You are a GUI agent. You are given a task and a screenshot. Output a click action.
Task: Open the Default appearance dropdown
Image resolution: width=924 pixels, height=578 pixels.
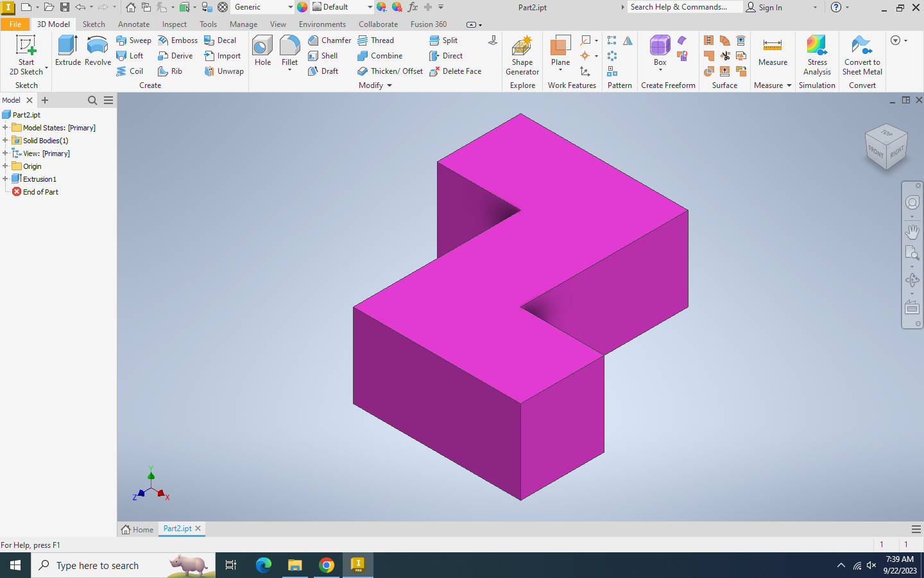370,7
